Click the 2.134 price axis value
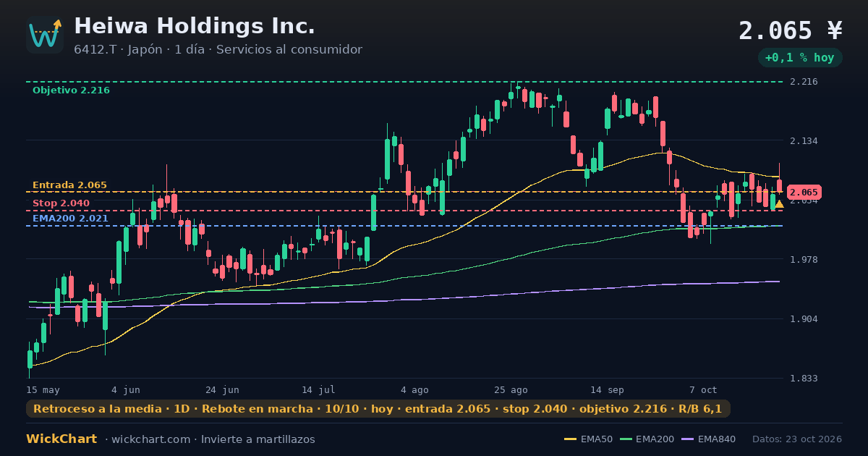The image size is (868, 456). tap(804, 141)
